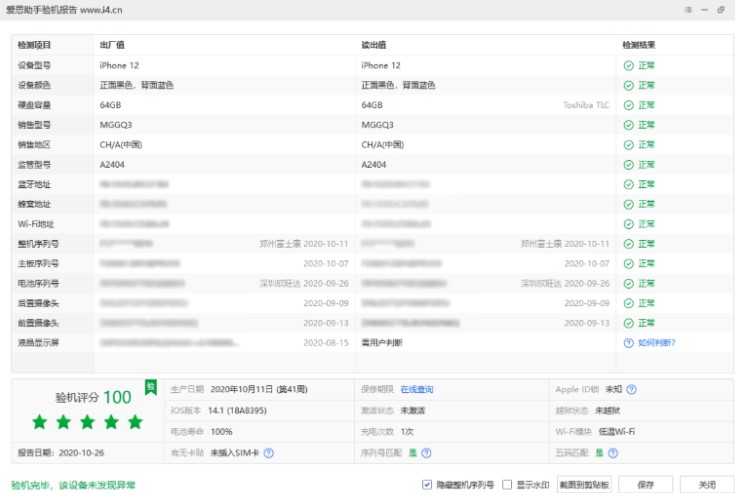Click the check icon in 后置摄像头 row
735x493 pixels.
pyautogui.click(x=629, y=303)
